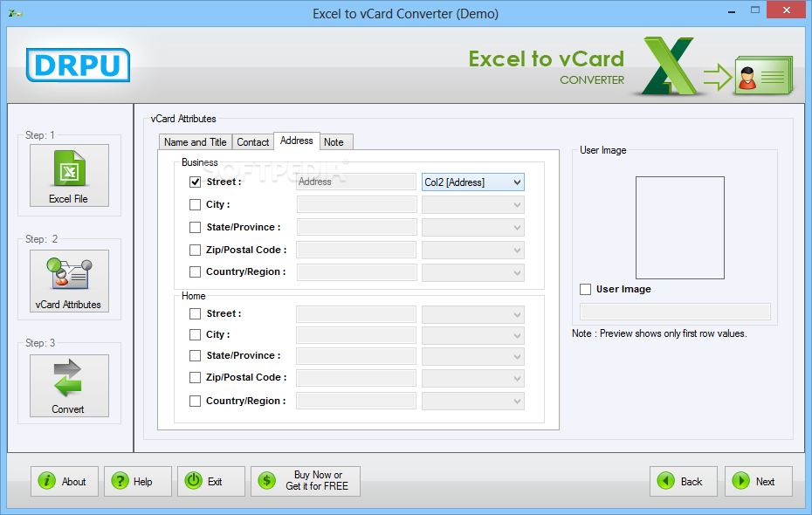Screen dimensions: 812x515
Task: Click the About info icon
Action: [46, 481]
